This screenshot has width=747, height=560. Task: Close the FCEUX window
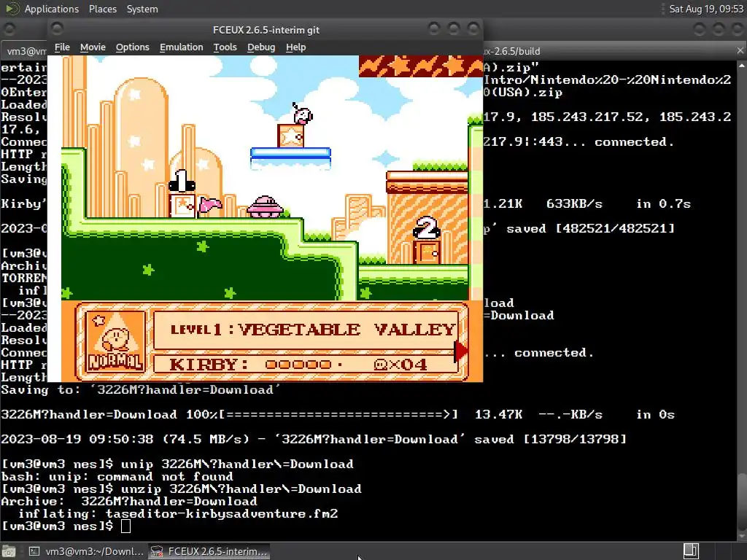(473, 29)
